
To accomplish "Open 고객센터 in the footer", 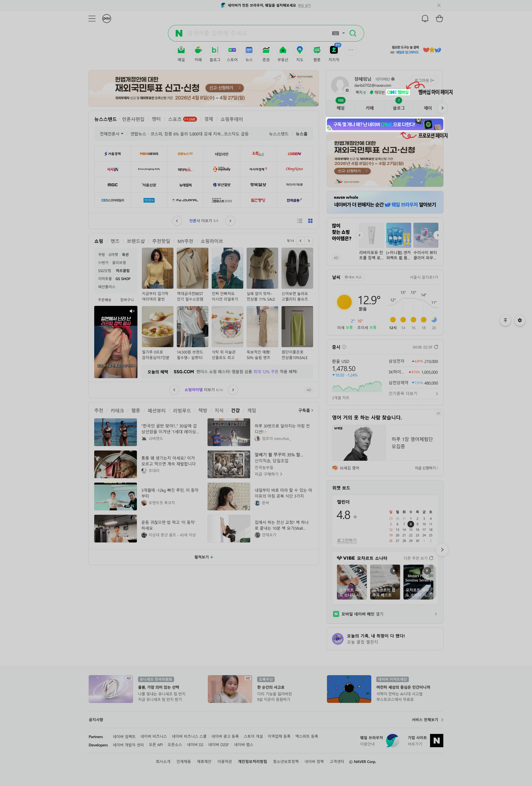I will point(336,762).
